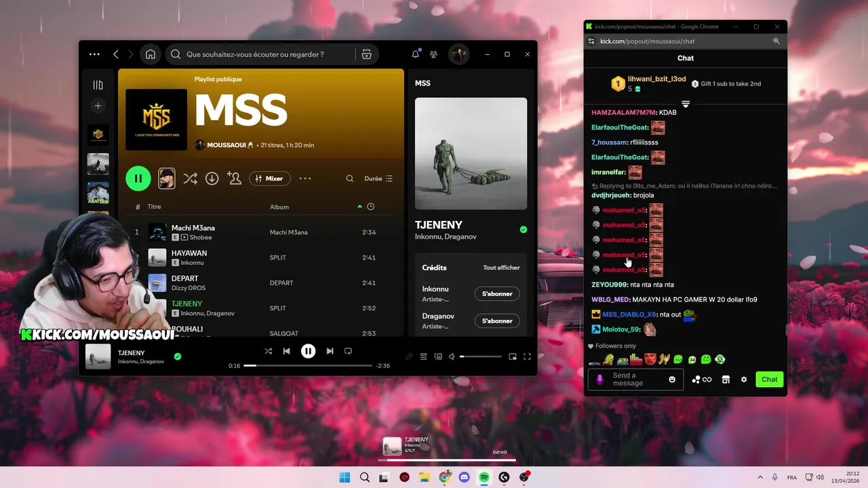Connect to a device
Viewport: 868px width, 488px height.
coord(438,357)
